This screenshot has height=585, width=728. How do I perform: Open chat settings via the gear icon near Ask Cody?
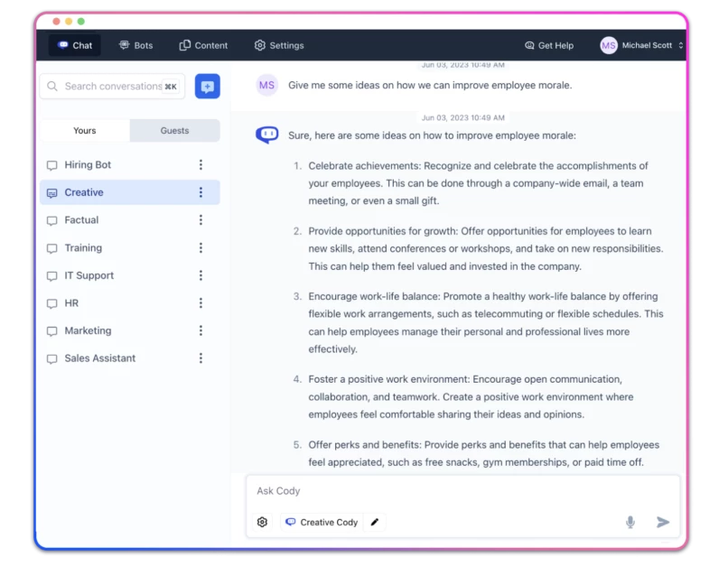(262, 522)
